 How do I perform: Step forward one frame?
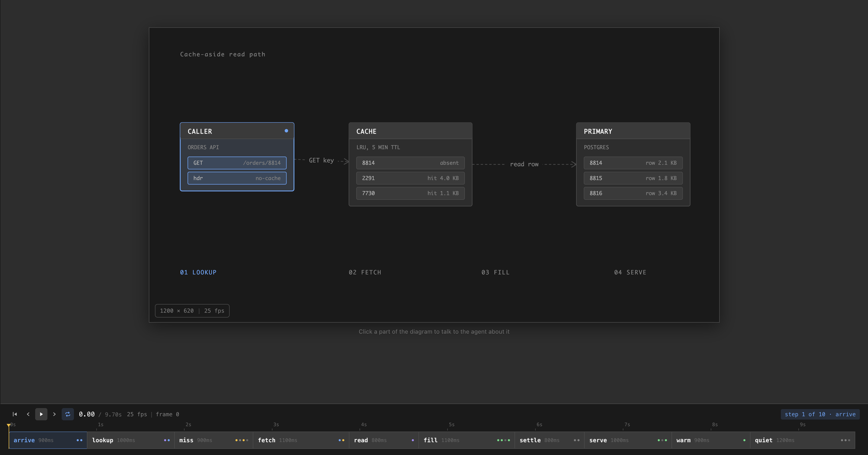[54, 414]
